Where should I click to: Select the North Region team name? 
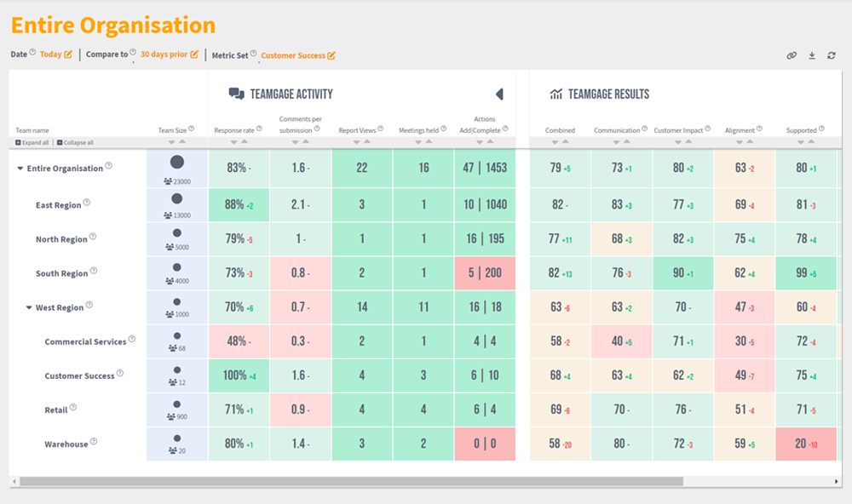point(61,239)
